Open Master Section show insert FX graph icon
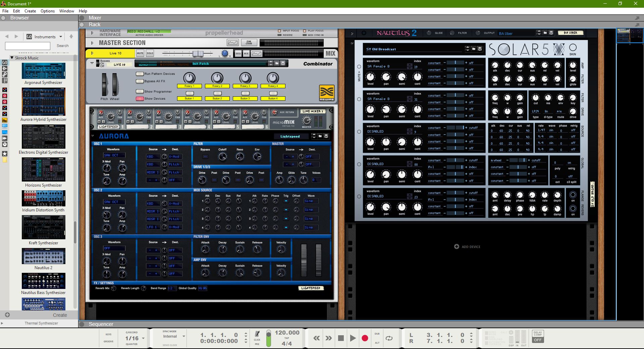 click(x=232, y=43)
